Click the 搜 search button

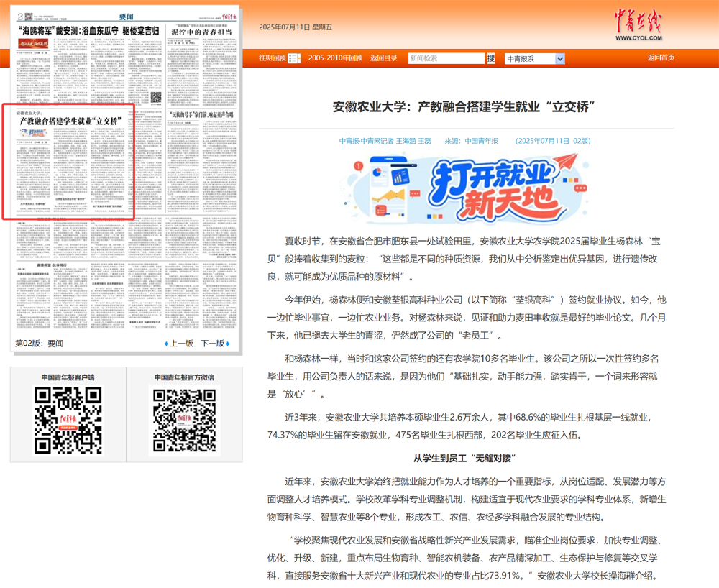491,58
